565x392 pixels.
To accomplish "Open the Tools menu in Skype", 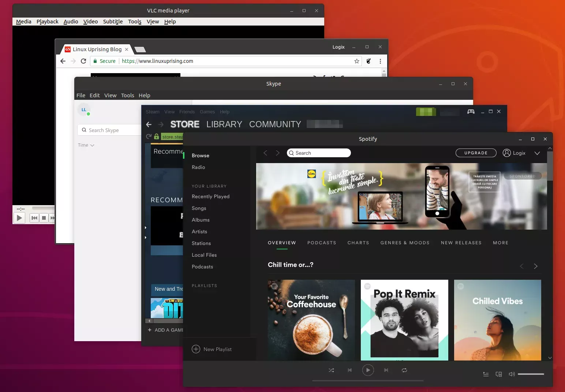I will coord(128,95).
